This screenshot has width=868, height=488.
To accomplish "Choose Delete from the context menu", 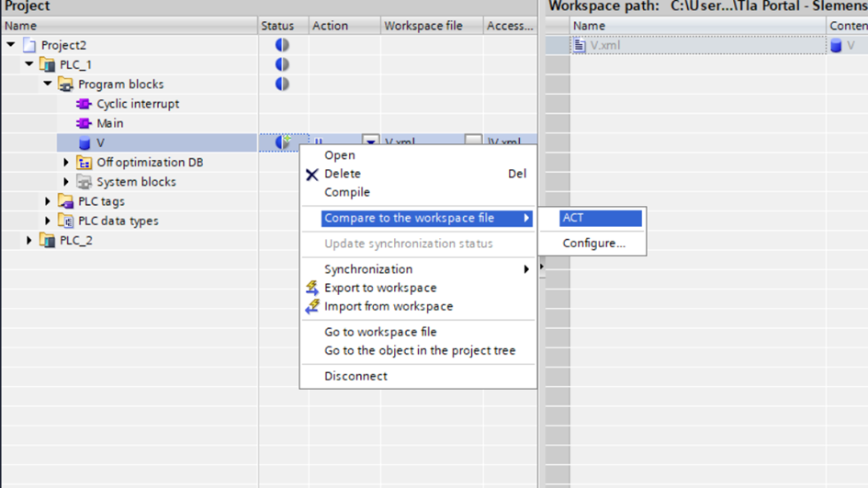I will [343, 174].
